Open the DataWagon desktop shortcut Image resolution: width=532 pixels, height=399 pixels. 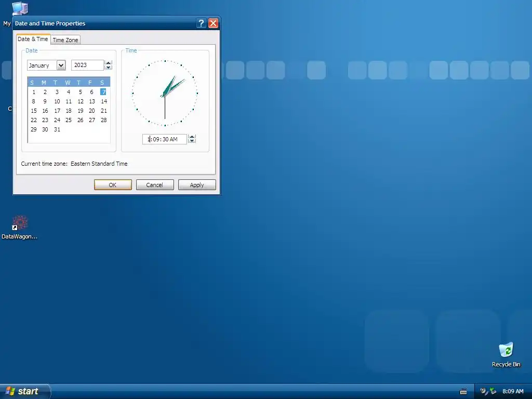tap(20, 227)
